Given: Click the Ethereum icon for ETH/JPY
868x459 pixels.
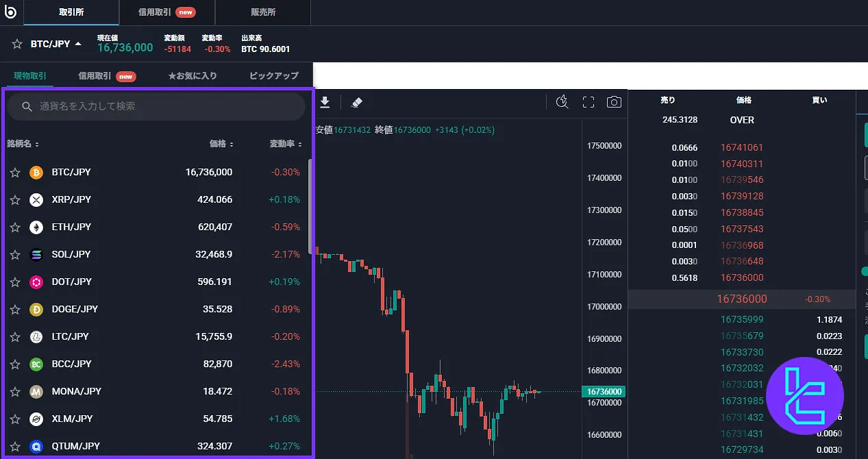Looking at the screenshot, I should 36,227.
